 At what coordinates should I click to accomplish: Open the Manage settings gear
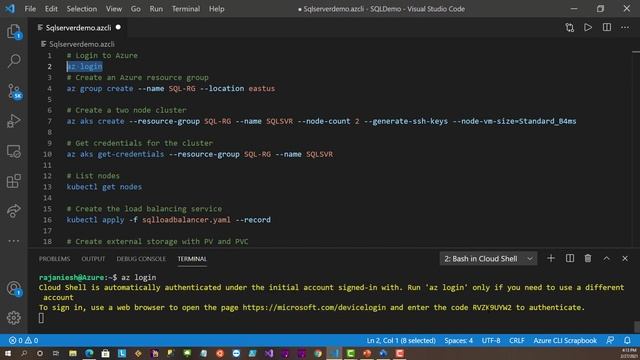pos(14,318)
